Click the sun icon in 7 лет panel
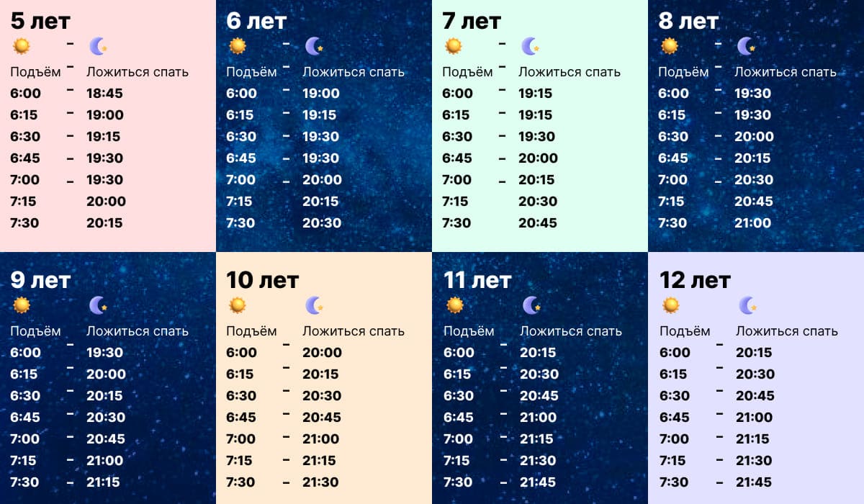Image resolution: width=864 pixels, height=504 pixels. click(454, 46)
